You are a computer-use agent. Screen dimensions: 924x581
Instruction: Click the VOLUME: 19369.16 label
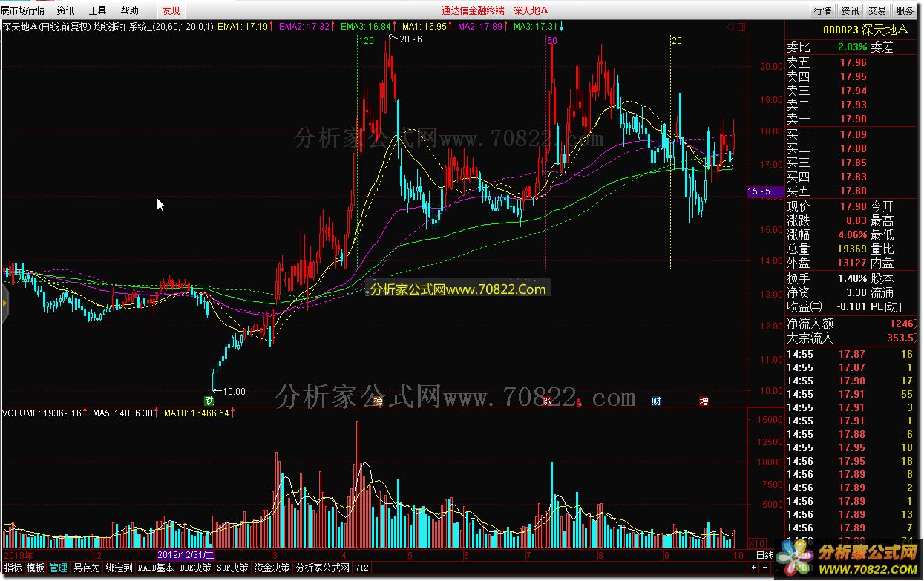(42, 413)
